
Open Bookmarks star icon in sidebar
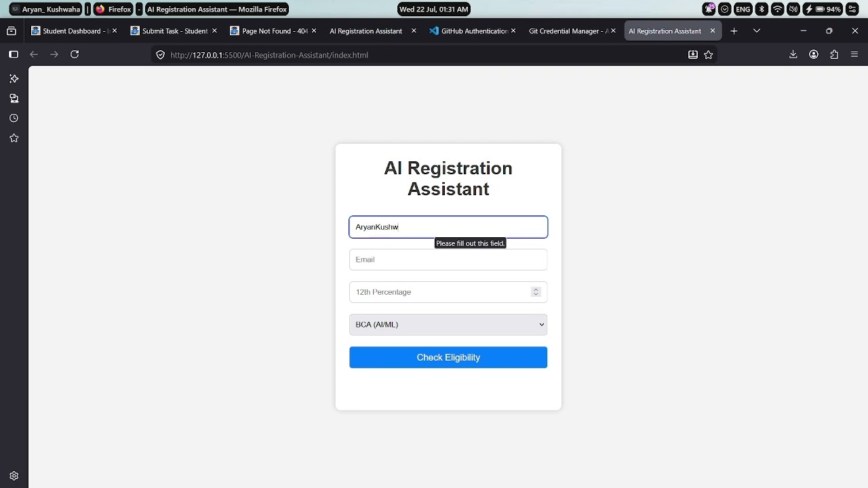click(14, 138)
